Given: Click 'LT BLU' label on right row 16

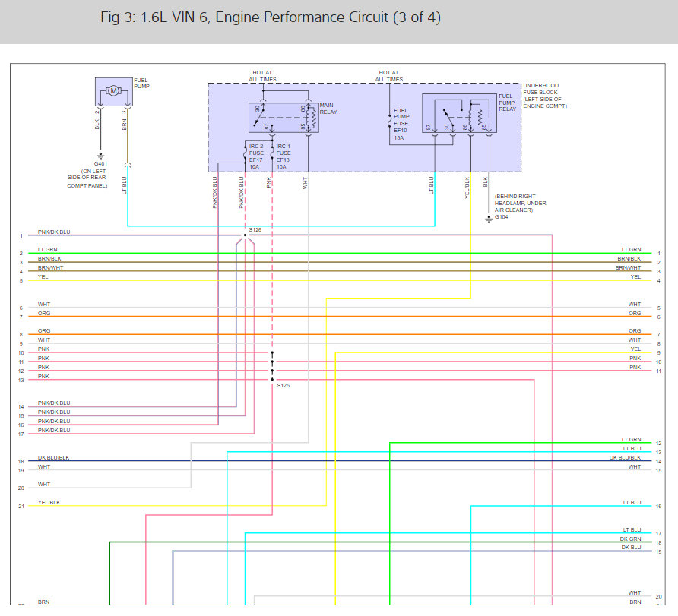Looking at the screenshot, I should (x=632, y=502).
